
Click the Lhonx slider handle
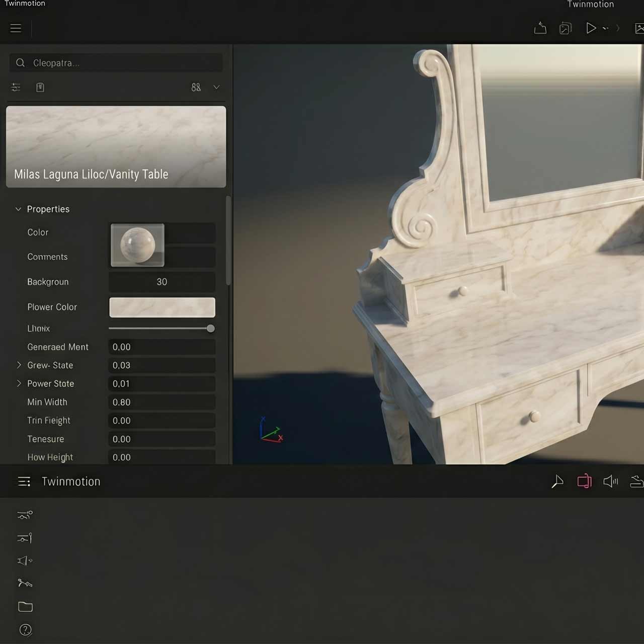coord(211,329)
